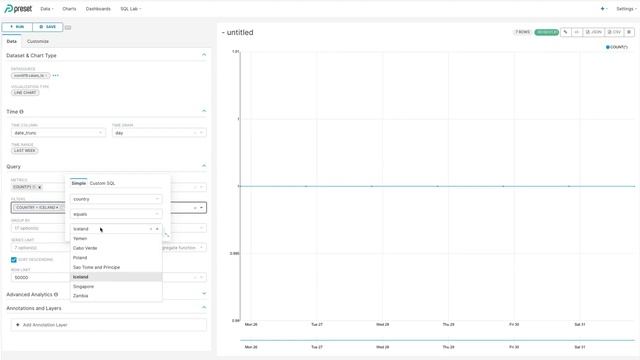This screenshot has width=640, height=360.
Task: Export chart data as CSV
Action: (x=614, y=32)
